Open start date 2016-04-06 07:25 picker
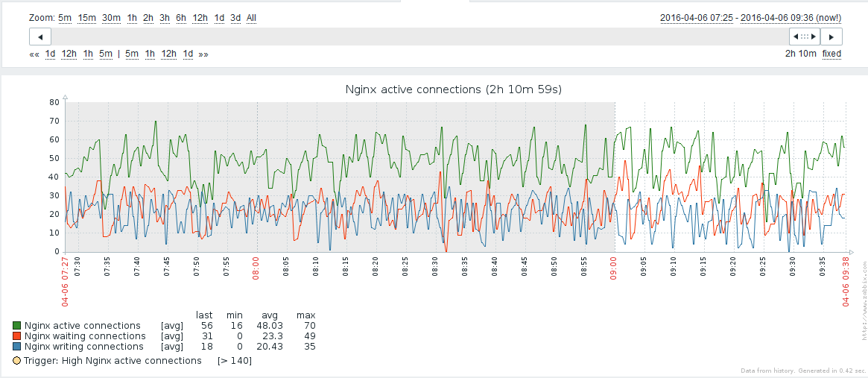 [697, 18]
